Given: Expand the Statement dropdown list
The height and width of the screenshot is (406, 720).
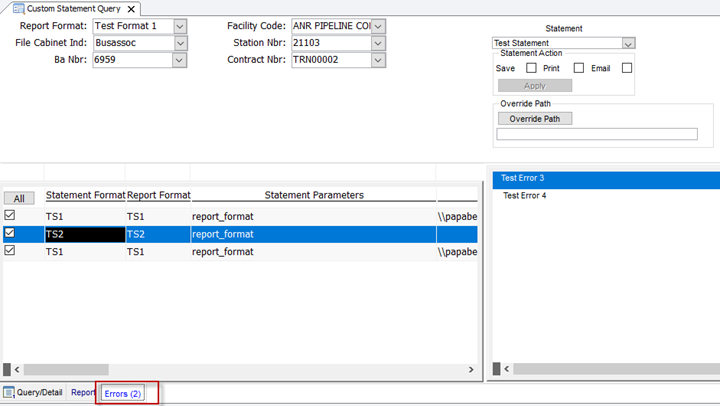Looking at the screenshot, I should tap(627, 44).
